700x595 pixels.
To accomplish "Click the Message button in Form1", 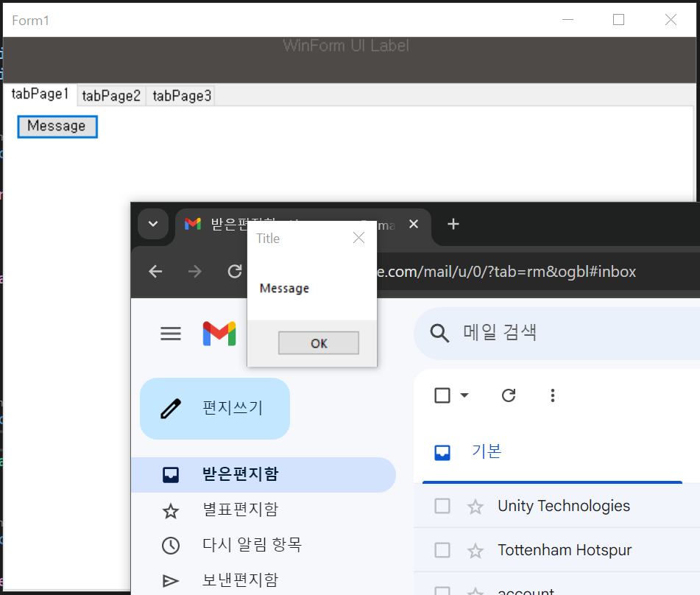I will 57,127.
